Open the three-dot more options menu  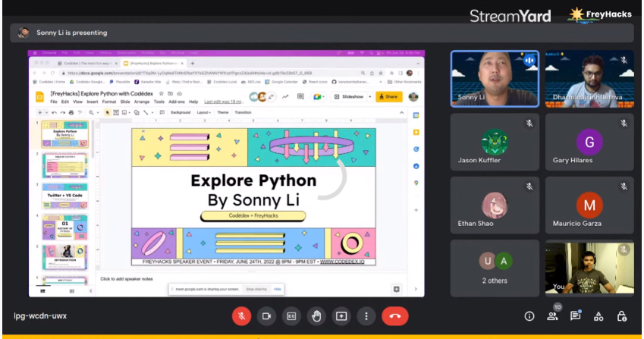366,315
